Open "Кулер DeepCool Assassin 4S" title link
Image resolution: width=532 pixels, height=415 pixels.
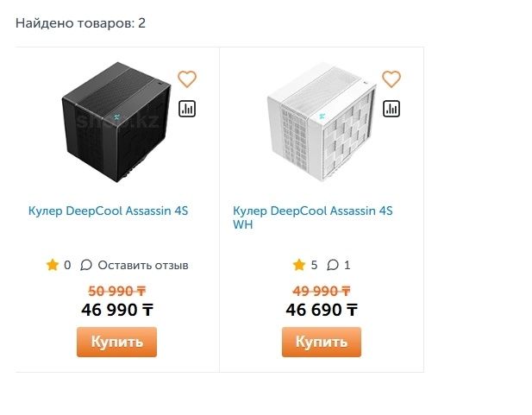click(x=108, y=211)
